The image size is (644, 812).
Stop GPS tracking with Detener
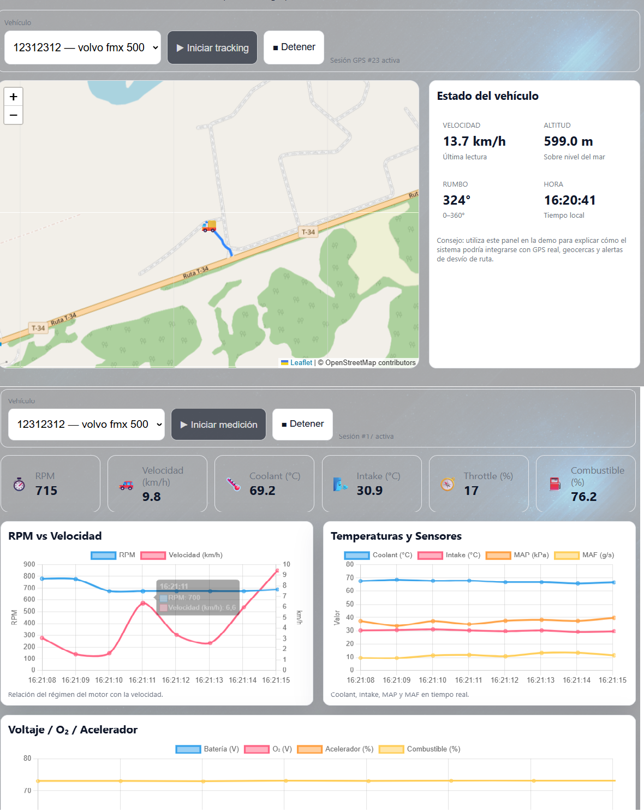(x=294, y=47)
